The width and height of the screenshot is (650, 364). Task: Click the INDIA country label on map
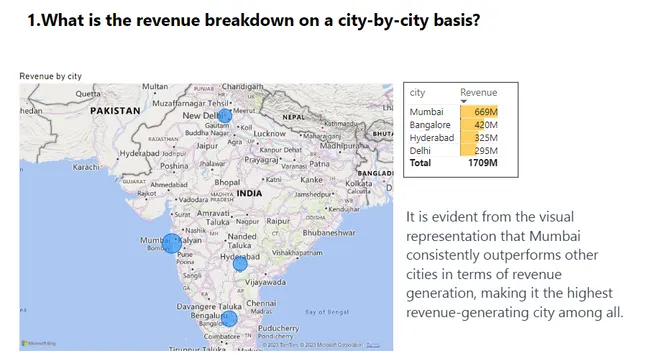(249, 193)
